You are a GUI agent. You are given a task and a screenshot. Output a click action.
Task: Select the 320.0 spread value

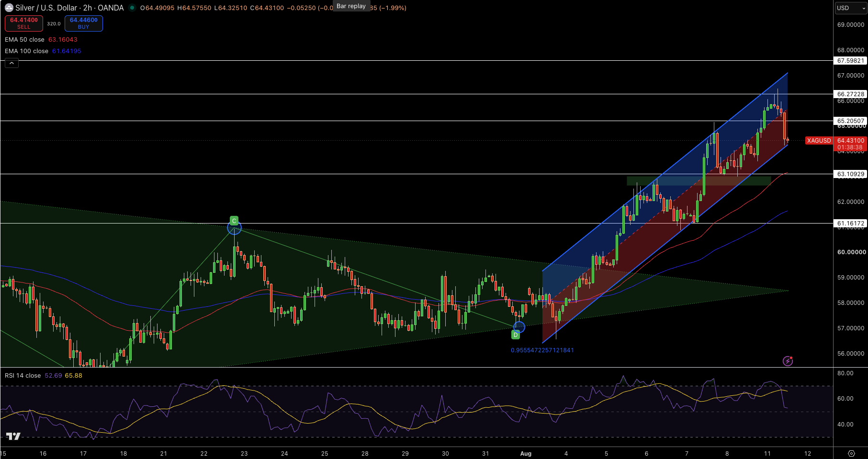[54, 23]
